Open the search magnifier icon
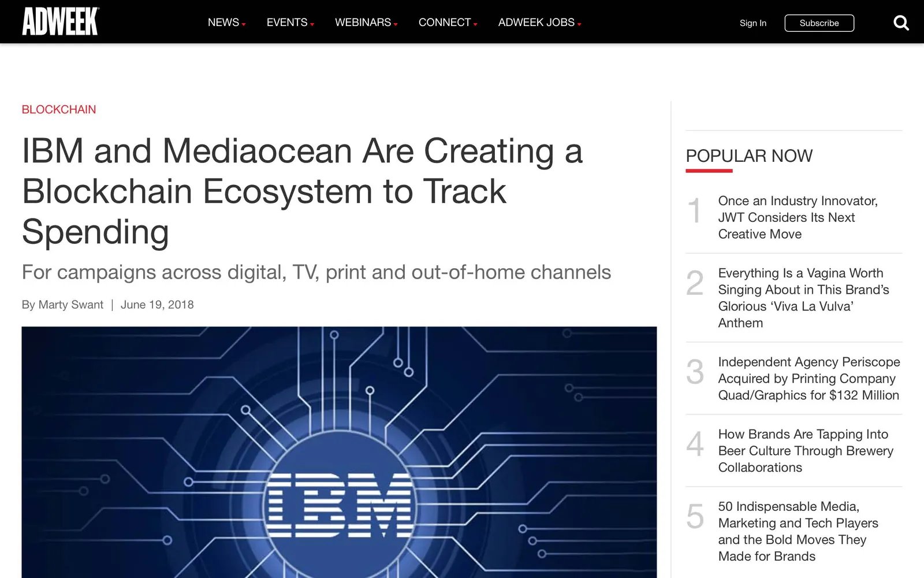924x578 pixels. [901, 23]
